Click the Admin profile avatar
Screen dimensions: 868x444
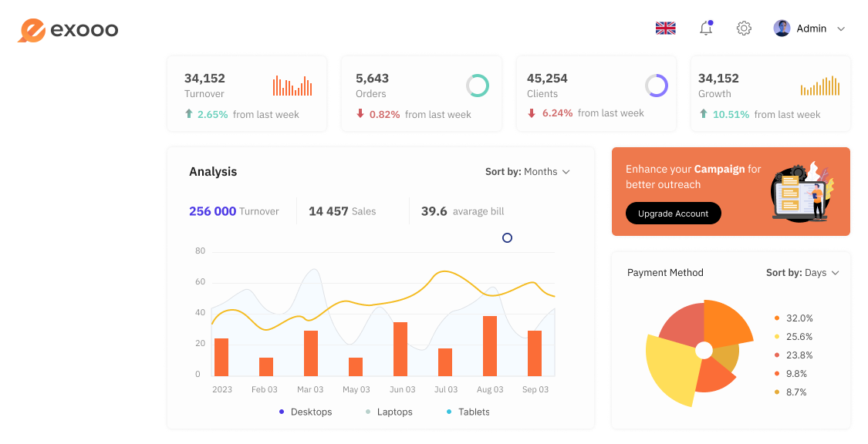(782, 29)
